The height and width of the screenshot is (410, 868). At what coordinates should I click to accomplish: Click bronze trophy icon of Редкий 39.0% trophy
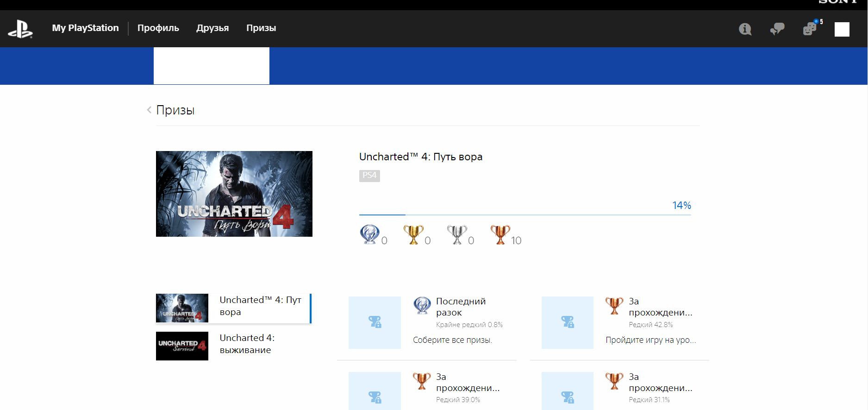[422, 381]
